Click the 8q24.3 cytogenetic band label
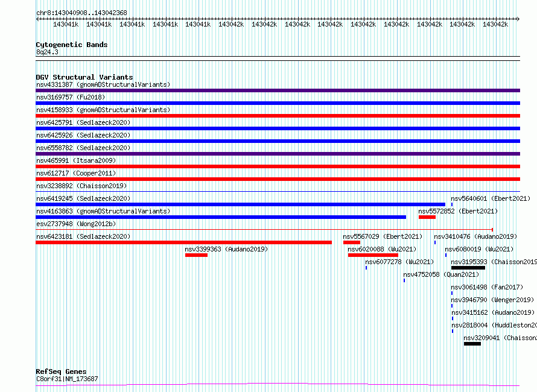Screen dimensions: 537x392 click(x=47, y=52)
